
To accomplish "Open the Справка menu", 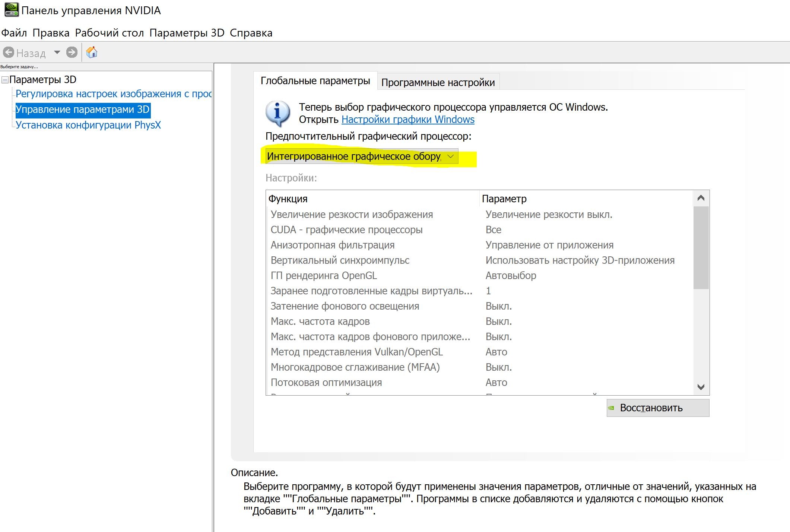I will click(251, 33).
